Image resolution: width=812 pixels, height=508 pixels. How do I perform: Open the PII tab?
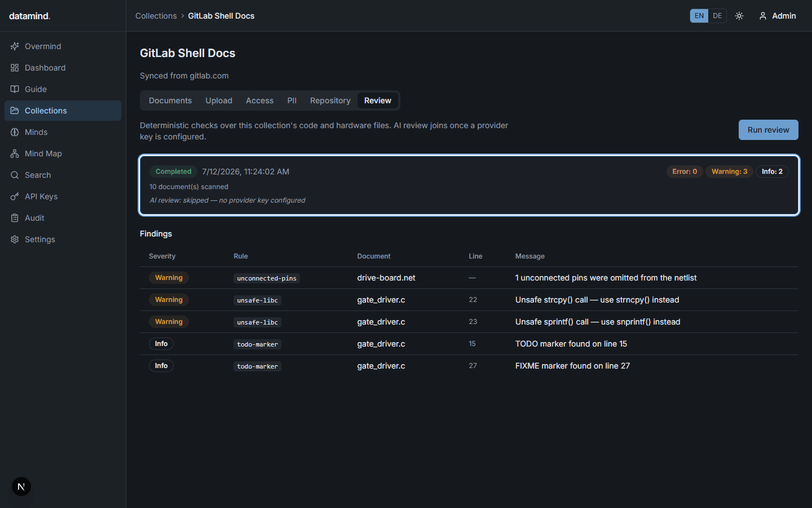coord(292,100)
